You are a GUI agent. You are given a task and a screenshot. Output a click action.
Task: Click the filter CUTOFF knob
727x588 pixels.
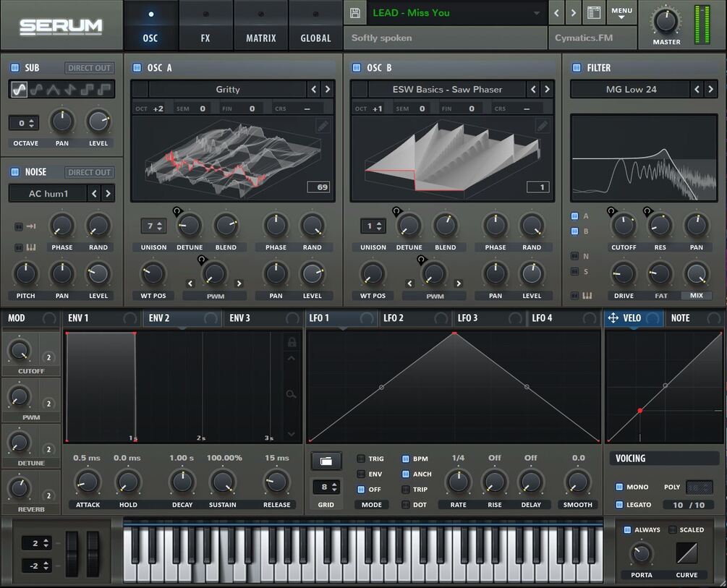(x=624, y=226)
